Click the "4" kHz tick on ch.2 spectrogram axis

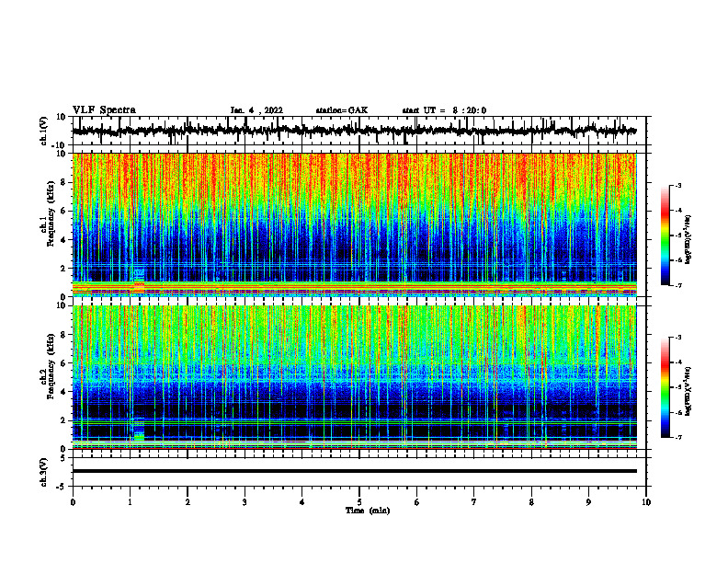click(63, 392)
